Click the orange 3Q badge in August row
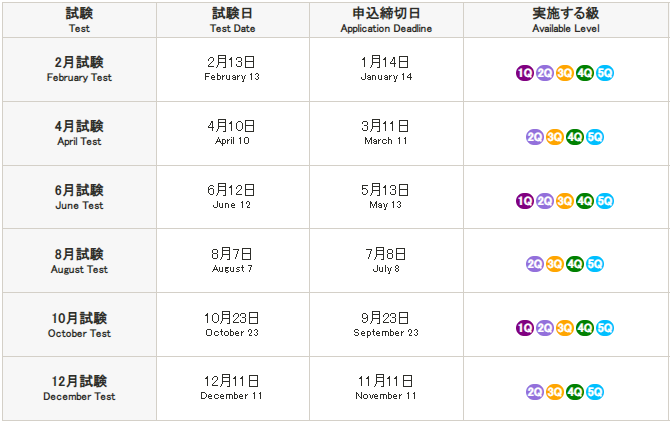 [555, 264]
